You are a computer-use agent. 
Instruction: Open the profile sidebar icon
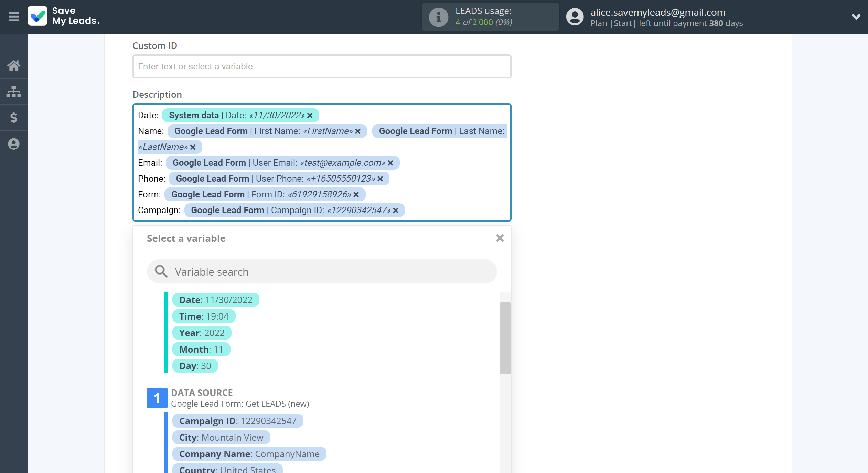tap(14, 144)
